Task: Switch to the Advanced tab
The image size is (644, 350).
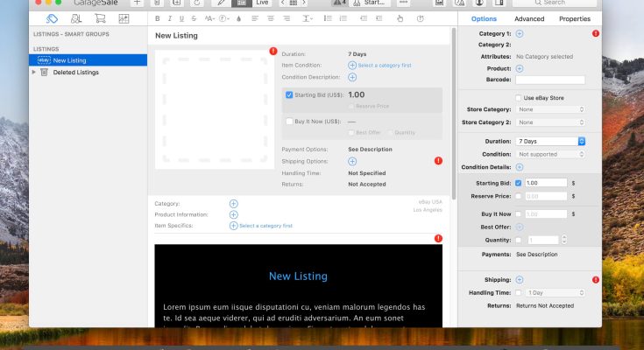Action: pos(529,18)
